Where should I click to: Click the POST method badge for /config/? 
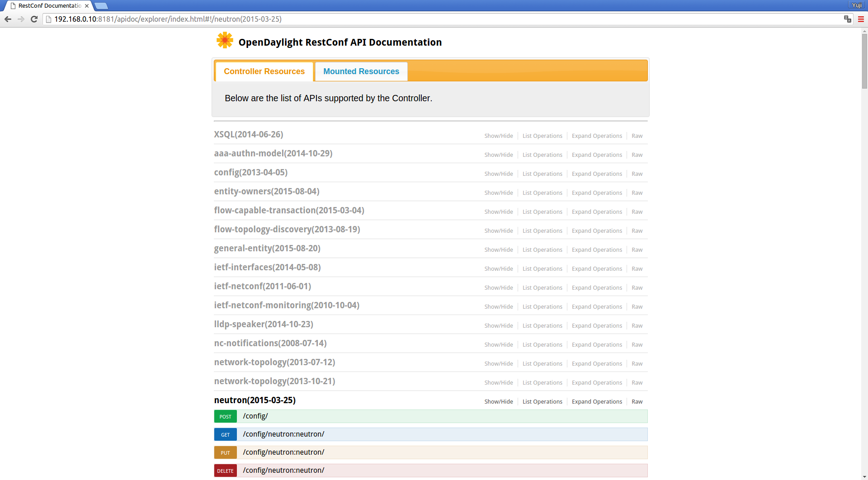tap(226, 416)
